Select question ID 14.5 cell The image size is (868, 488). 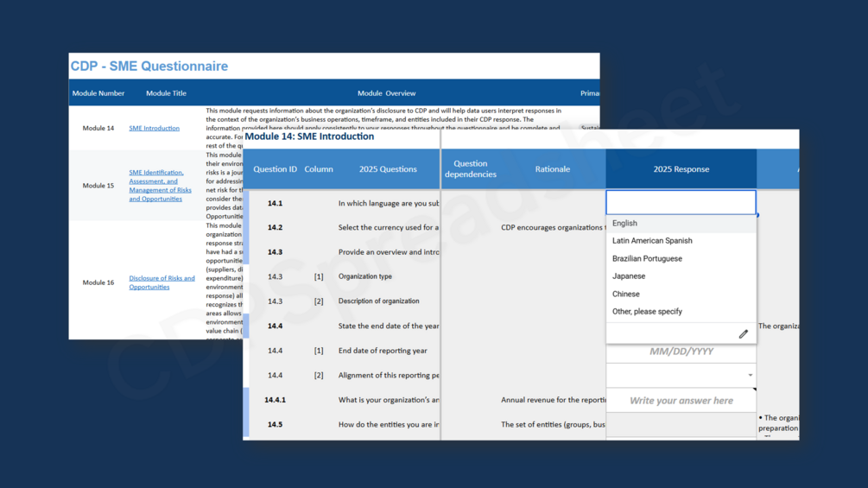pos(276,424)
